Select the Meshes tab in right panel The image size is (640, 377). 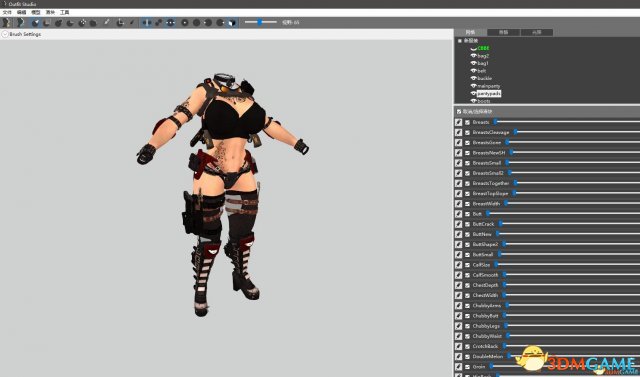(471, 32)
